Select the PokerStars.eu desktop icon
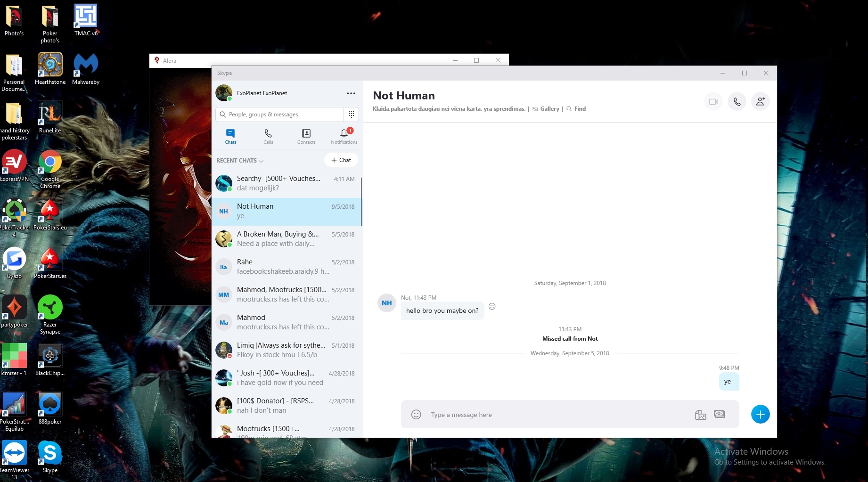The image size is (868, 482). [x=50, y=214]
